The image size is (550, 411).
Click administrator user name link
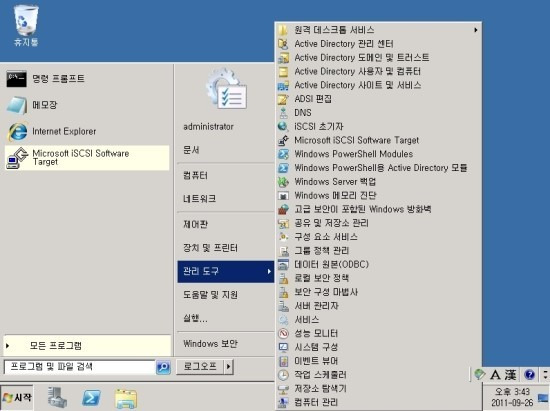tap(208, 127)
